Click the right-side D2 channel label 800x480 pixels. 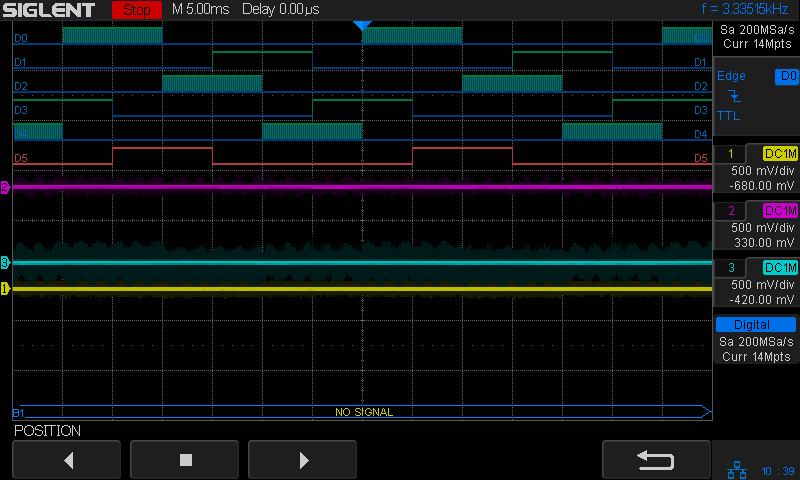pyautogui.click(x=701, y=86)
